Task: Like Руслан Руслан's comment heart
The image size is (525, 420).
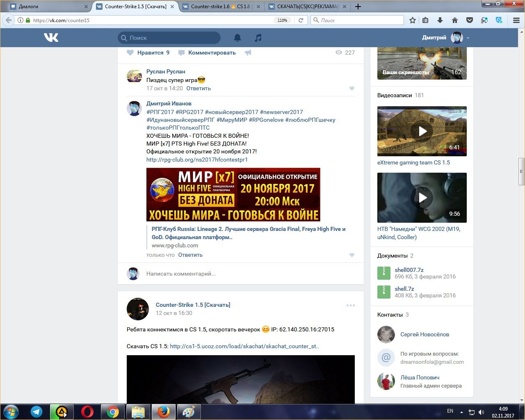Action: tap(352, 89)
